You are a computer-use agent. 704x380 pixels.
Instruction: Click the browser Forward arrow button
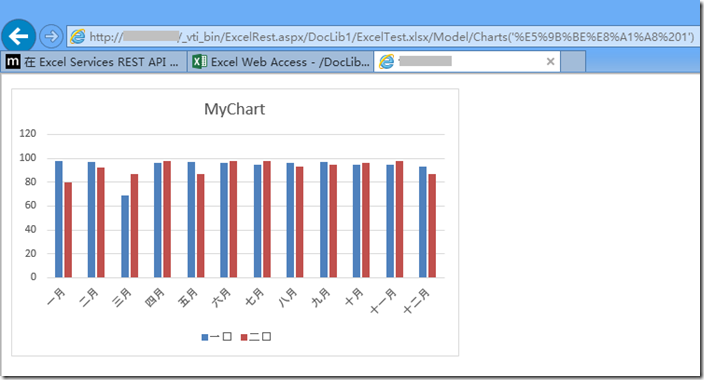coord(51,36)
